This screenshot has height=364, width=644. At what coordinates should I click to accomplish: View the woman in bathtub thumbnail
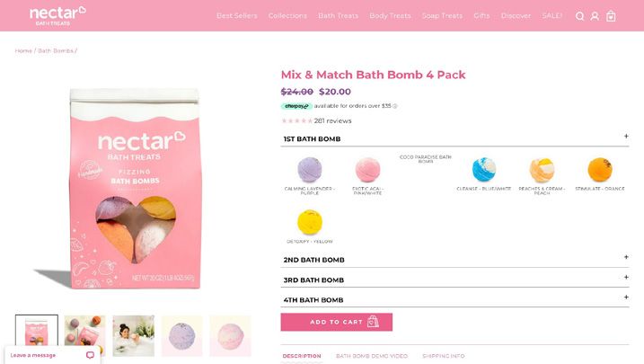[x=134, y=335]
